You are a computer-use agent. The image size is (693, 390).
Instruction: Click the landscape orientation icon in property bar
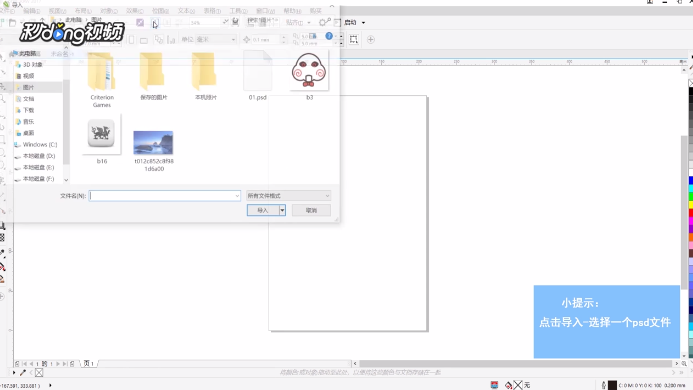[144, 40]
